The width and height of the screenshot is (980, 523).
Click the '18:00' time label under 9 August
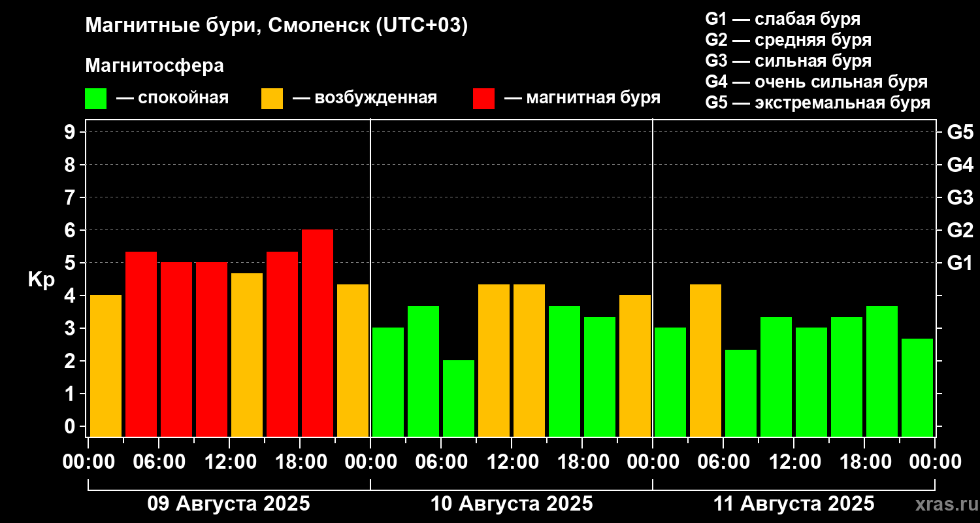300,462
